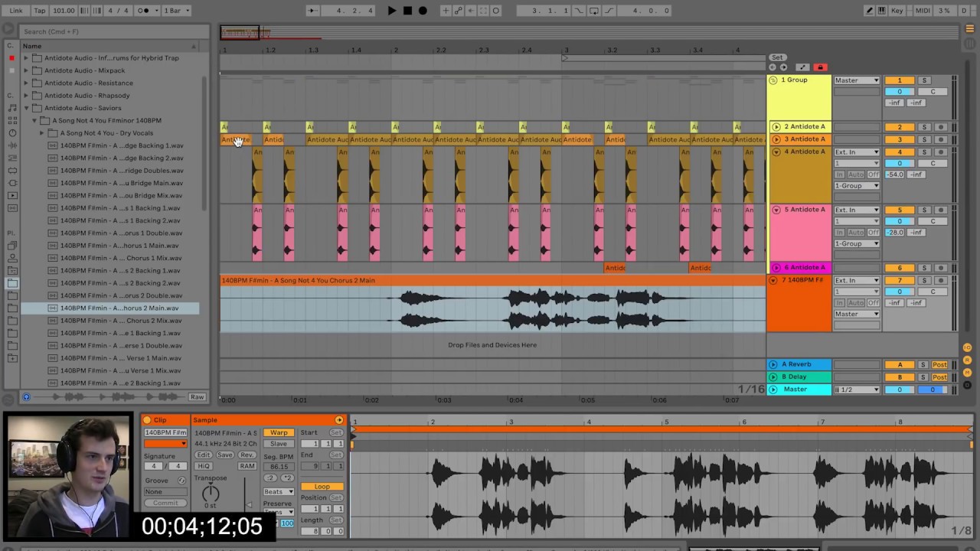Screen dimensions: 980x551
Task: Adjust the Transpose knob
Action: tap(210, 494)
